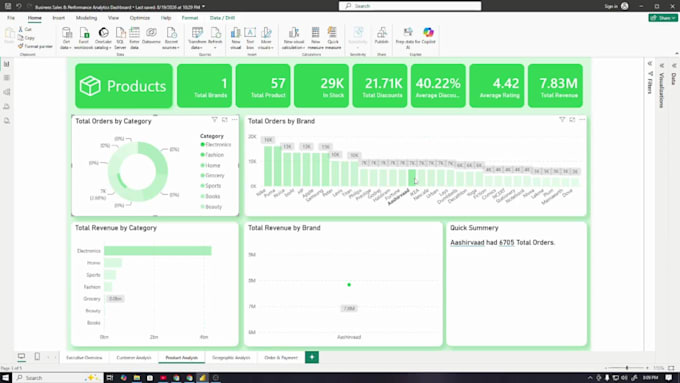Go to the Executive Overview page tab
Image resolution: width=680 pixels, height=383 pixels.
(x=84, y=357)
